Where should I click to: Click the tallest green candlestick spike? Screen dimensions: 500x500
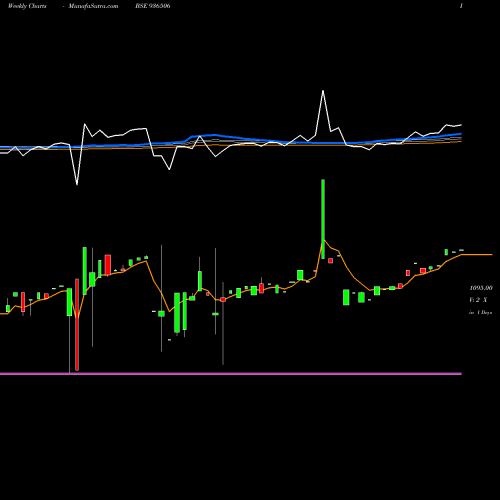(x=323, y=219)
